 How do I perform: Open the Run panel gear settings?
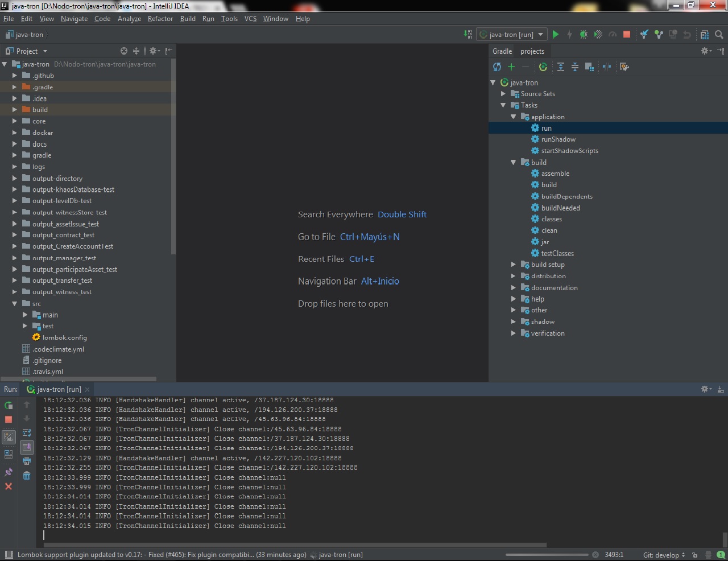(x=706, y=389)
